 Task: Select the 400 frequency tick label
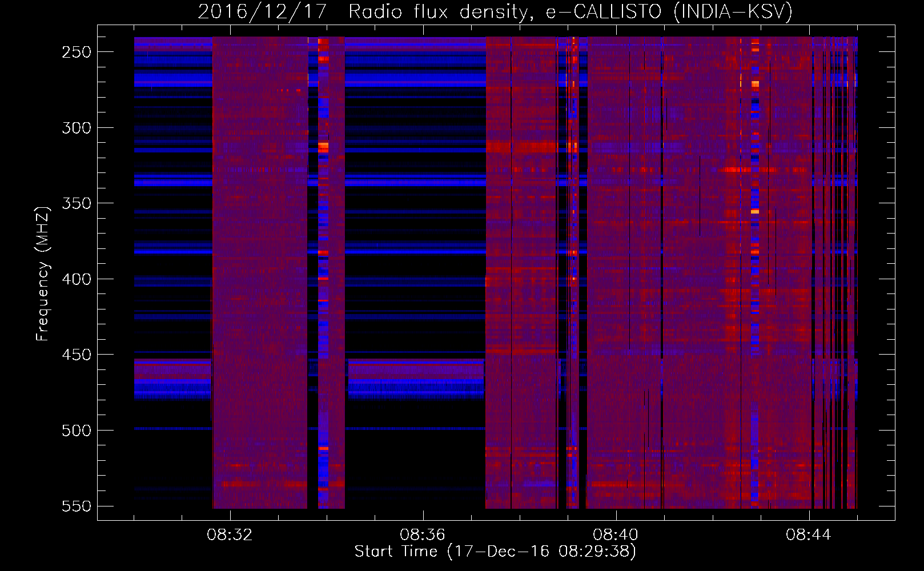[77, 279]
